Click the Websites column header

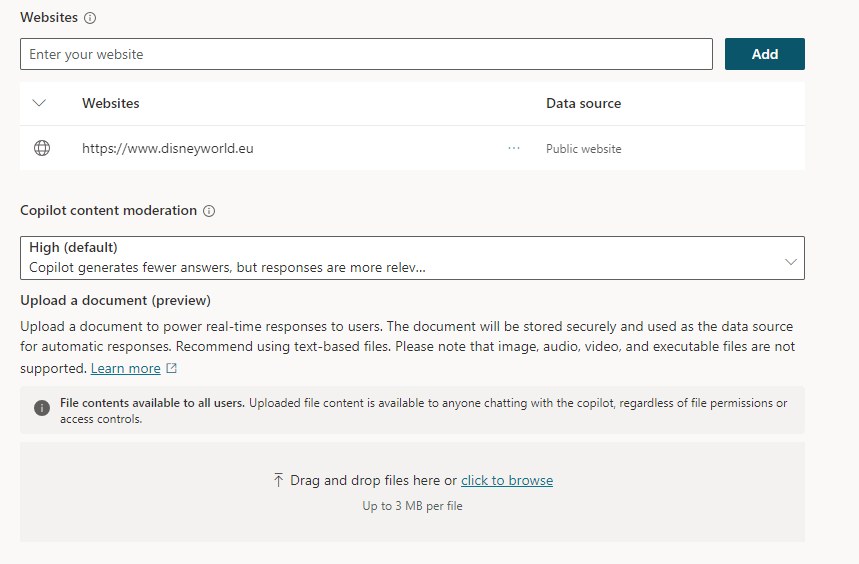(x=111, y=103)
